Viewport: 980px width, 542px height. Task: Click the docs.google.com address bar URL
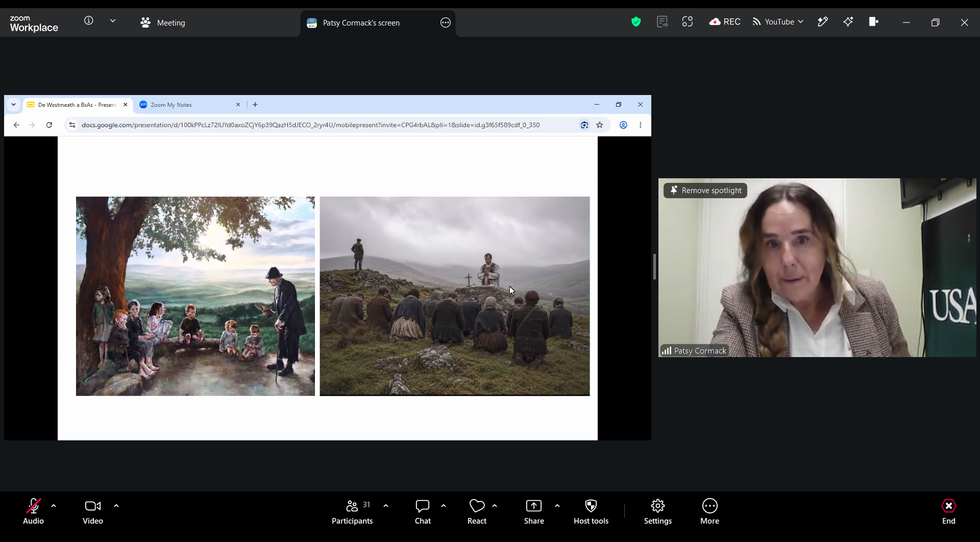pyautogui.click(x=310, y=125)
